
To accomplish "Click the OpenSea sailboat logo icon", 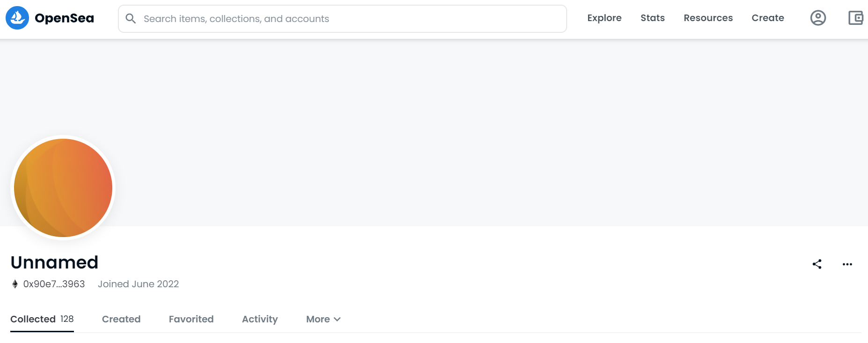I will [17, 18].
